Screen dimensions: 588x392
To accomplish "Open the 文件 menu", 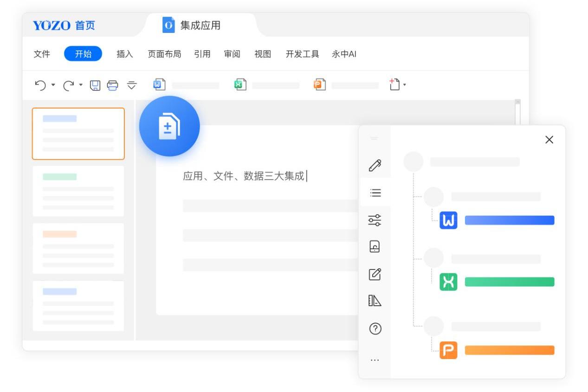I will coord(42,54).
